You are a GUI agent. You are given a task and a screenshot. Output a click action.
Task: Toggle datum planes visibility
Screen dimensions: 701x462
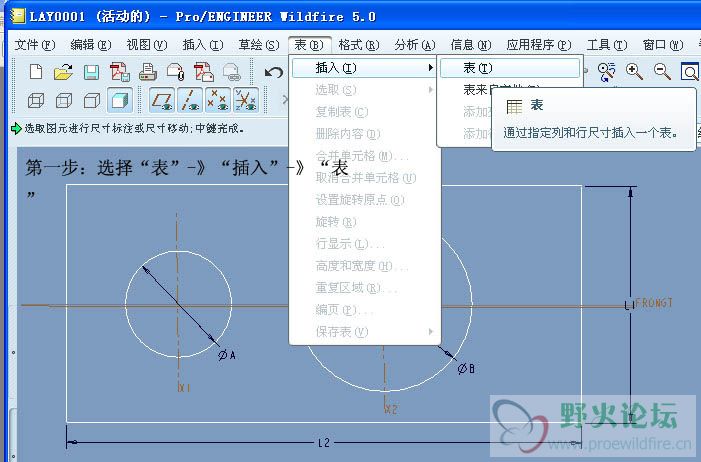[x=162, y=100]
